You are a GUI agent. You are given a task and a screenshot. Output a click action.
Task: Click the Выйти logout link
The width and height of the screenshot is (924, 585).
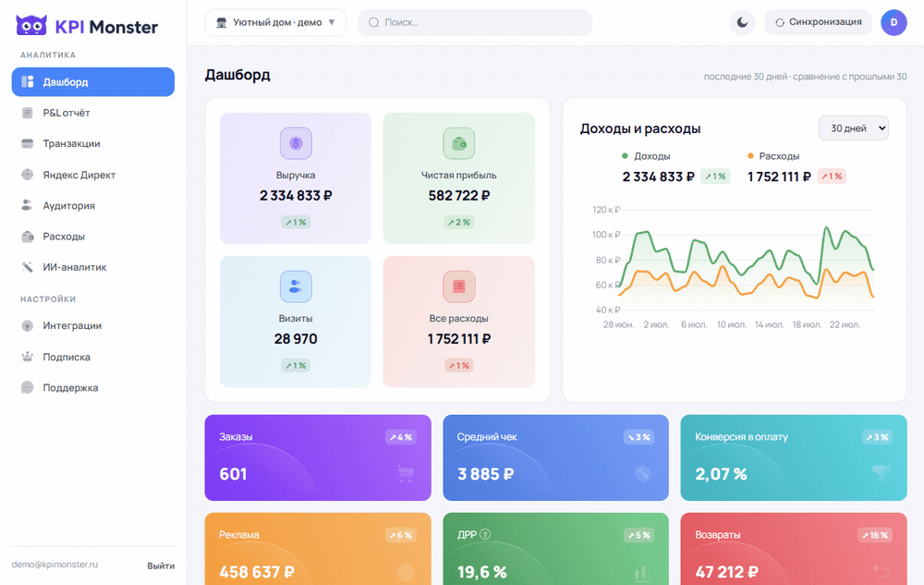pos(161,566)
